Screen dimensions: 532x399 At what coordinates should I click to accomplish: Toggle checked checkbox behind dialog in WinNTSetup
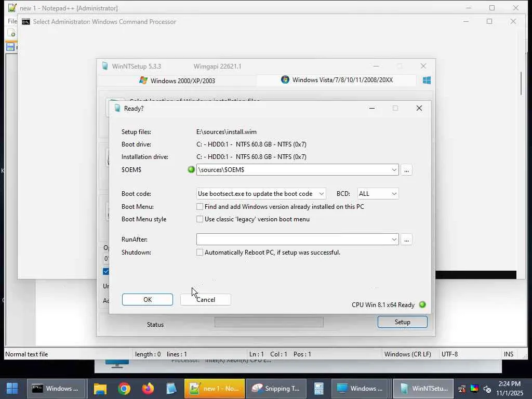pyautogui.click(x=106, y=271)
